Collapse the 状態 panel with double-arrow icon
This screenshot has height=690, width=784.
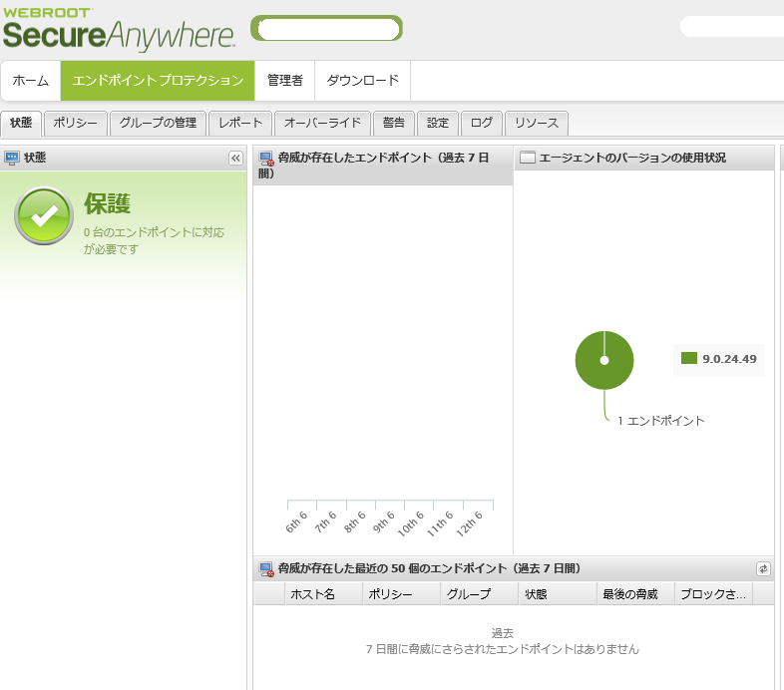tap(235, 158)
